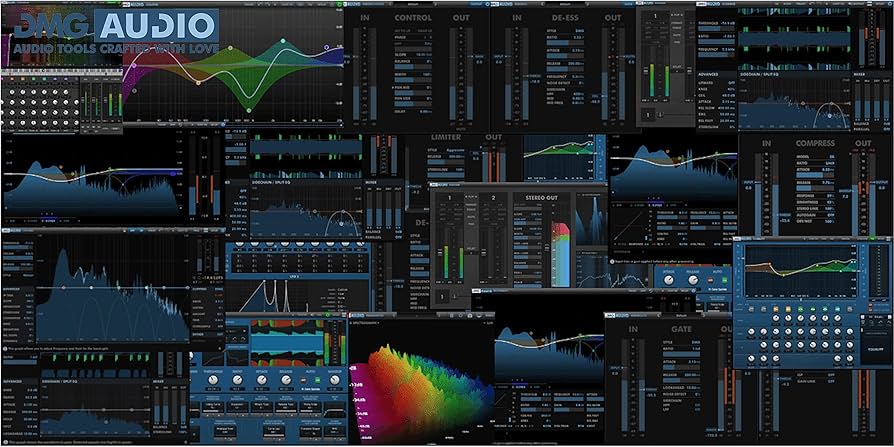
Task: Click the MAKEUP knob in the blue compressor
Action: [x=335, y=380]
